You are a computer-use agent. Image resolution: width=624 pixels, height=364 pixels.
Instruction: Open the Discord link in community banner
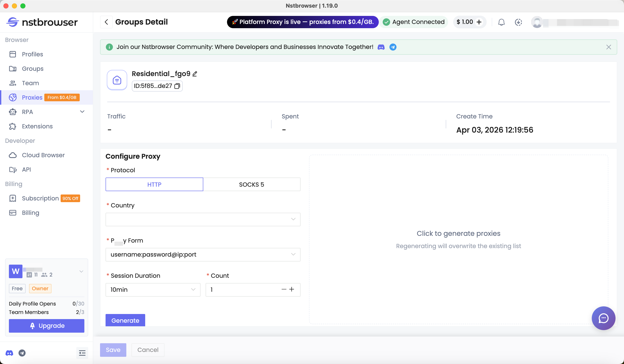381,47
